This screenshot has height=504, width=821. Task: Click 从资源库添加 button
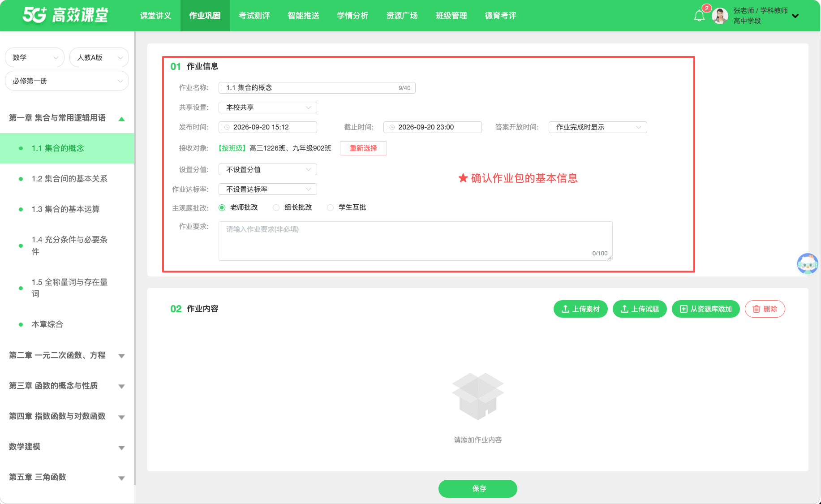click(706, 309)
